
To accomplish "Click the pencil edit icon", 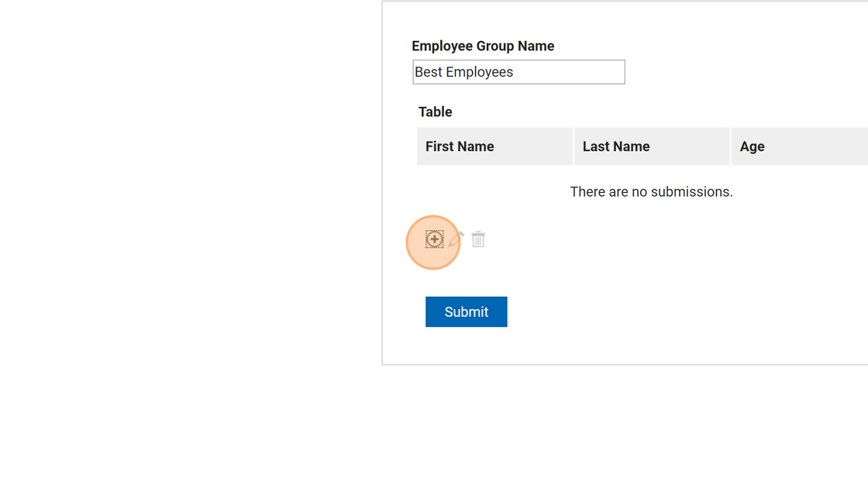I will click(x=456, y=239).
